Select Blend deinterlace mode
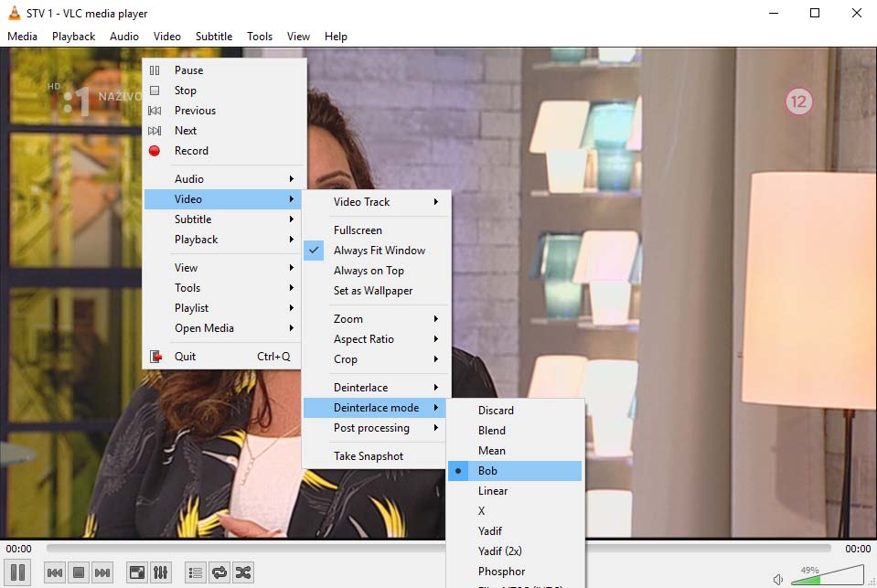The image size is (877, 588). point(515,431)
